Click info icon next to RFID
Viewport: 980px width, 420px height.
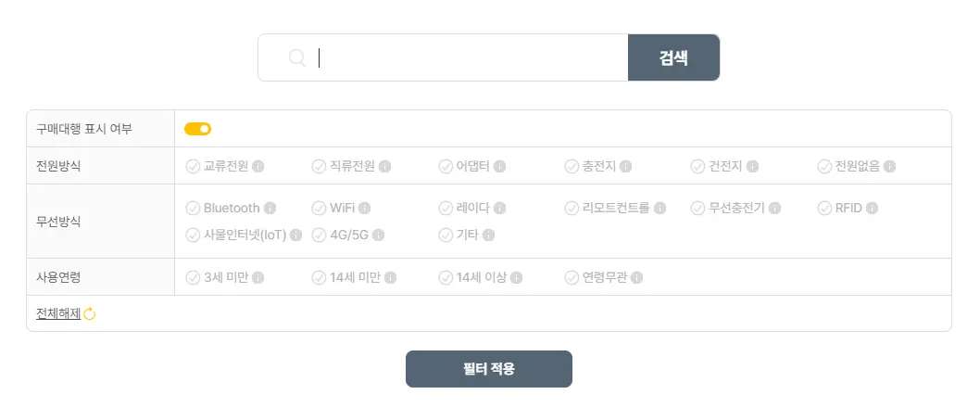pyautogui.click(x=873, y=209)
